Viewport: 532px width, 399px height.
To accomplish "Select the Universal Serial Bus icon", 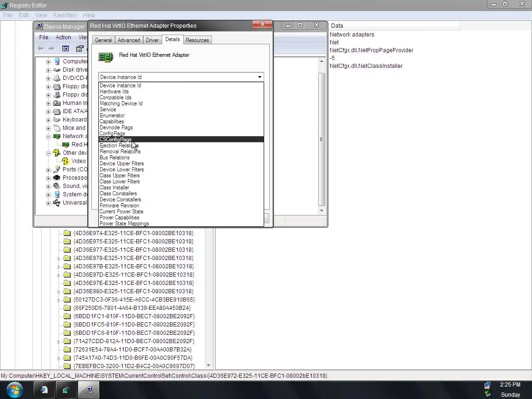I will point(57,203).
